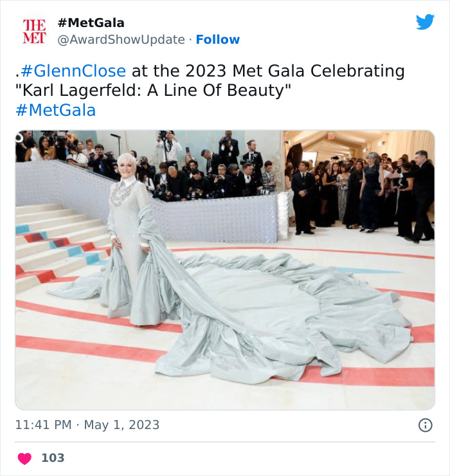Viewport: 450px width, 476px height.
Task: Click the bold #MetGala display name
Action: pyautogui.click(x=91, y=23)
